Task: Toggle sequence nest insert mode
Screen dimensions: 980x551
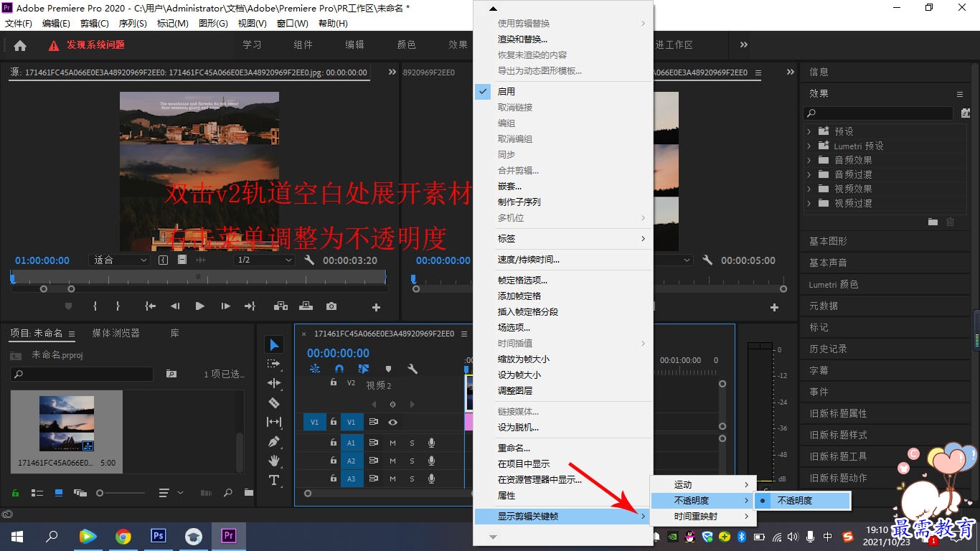Action: (x=315, y=369)
